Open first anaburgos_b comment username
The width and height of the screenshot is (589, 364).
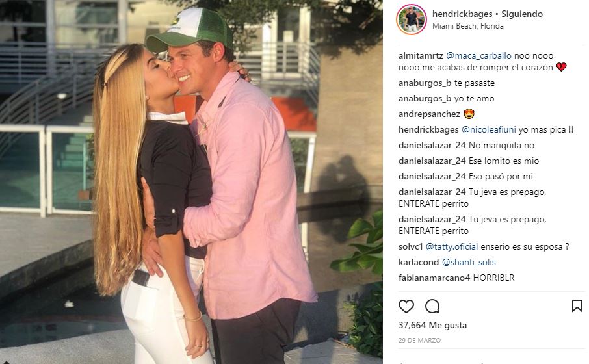coord(425,83)
